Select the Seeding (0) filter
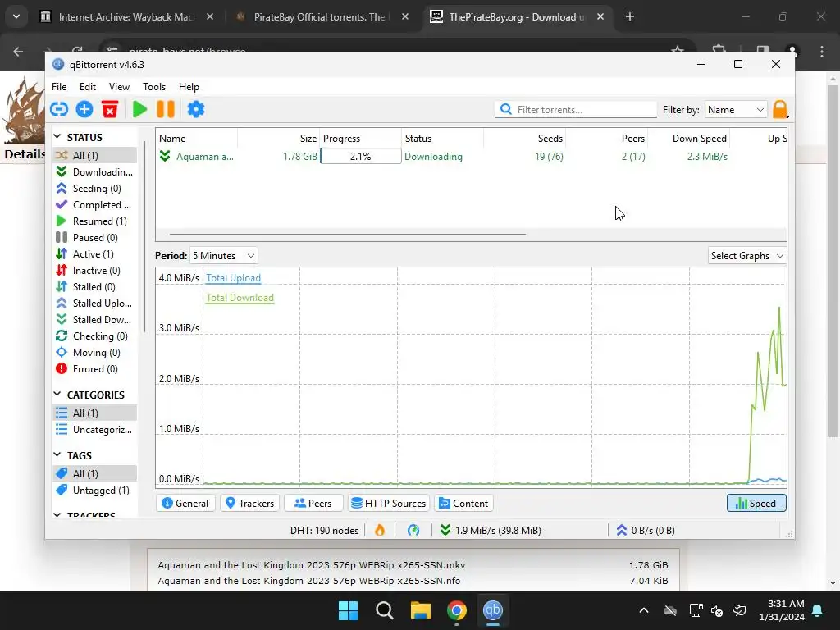This screenshot has width=840, height=630. tap(95, 189)
